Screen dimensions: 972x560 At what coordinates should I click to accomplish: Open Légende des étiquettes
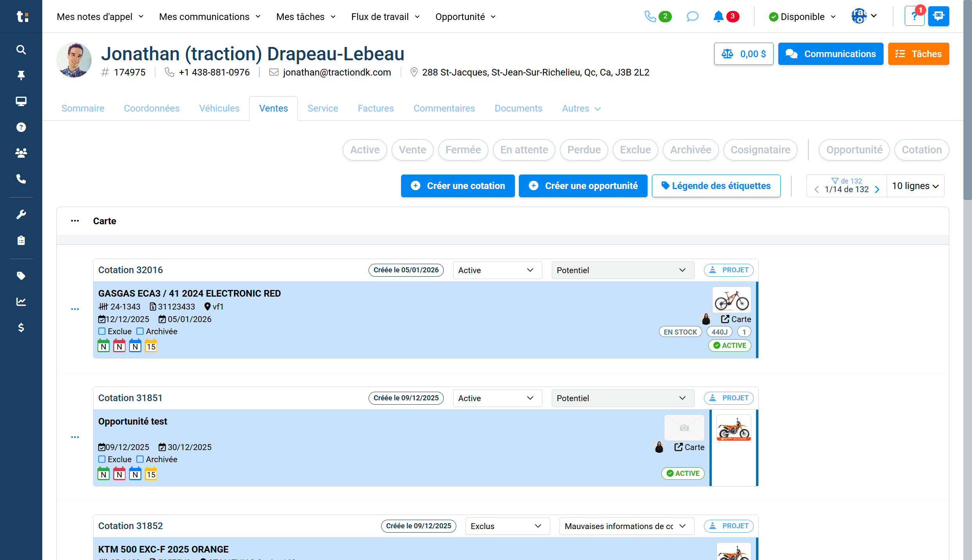pyautogui.click(x=716, y=186)
